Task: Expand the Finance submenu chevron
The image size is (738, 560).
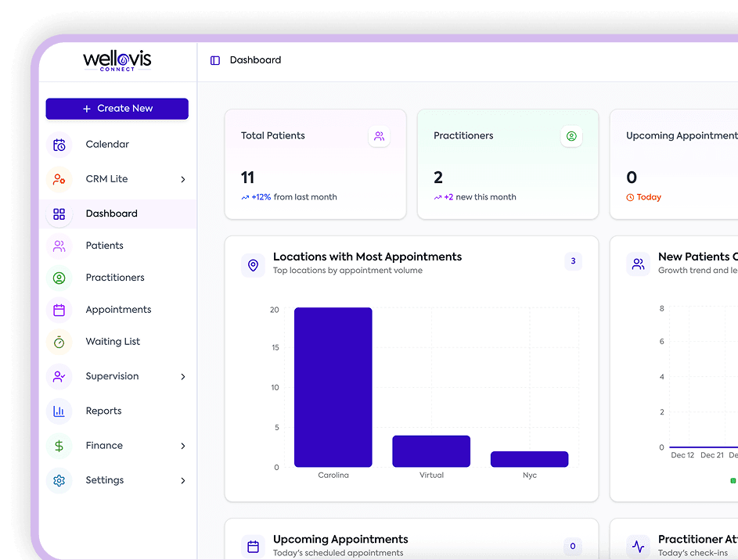Action: click(183, 446)
